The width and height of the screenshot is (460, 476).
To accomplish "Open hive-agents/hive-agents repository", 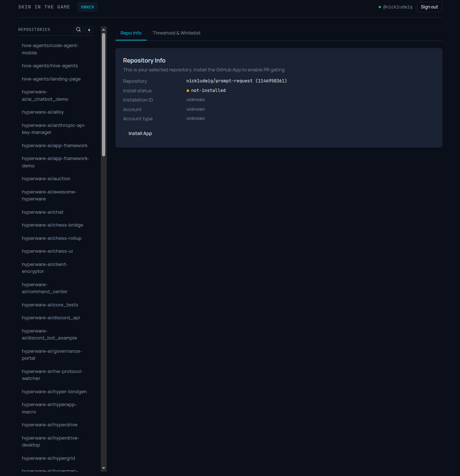I will [50, 66].
